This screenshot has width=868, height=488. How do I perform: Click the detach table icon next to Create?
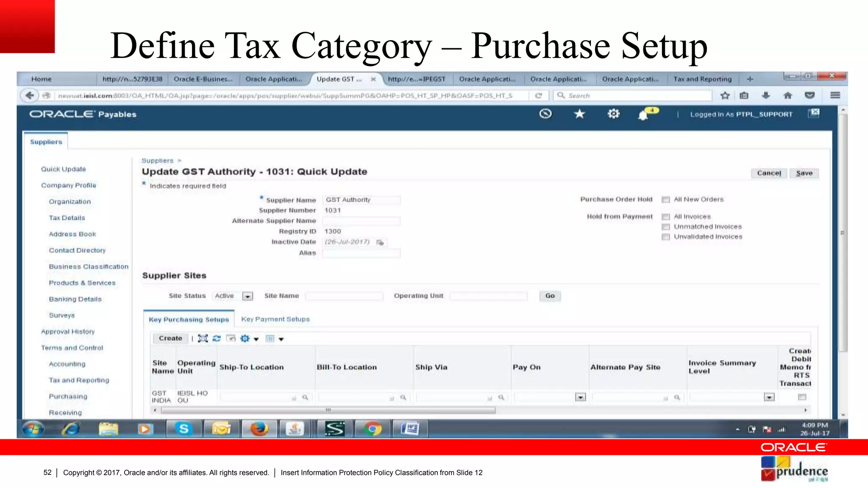203,338
